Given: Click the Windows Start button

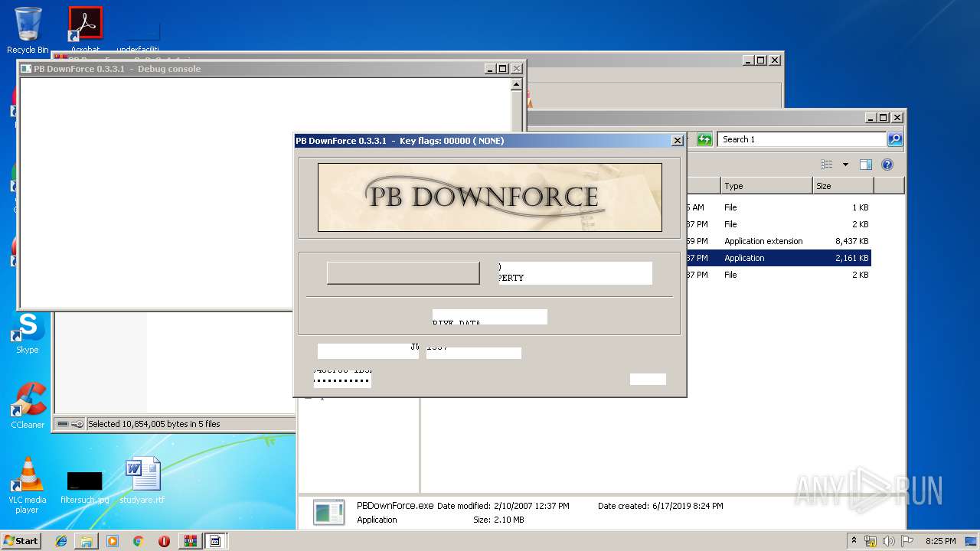Looking at the screenshot, I should coord(21,540).
